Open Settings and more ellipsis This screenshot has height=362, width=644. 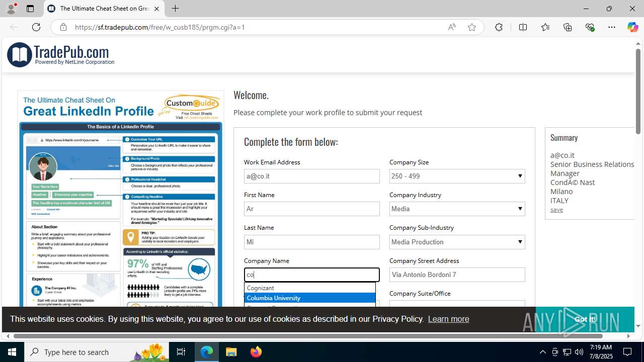(x=612, y=27)
